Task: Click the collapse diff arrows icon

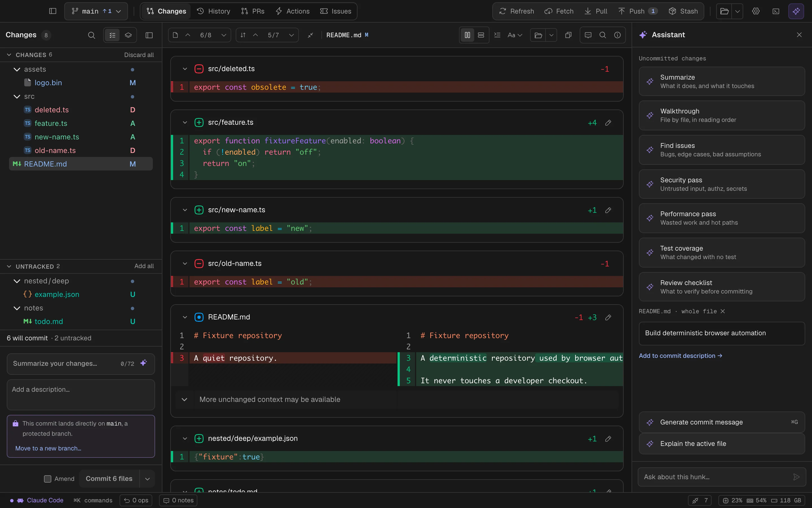Action: tap(310, 35)
